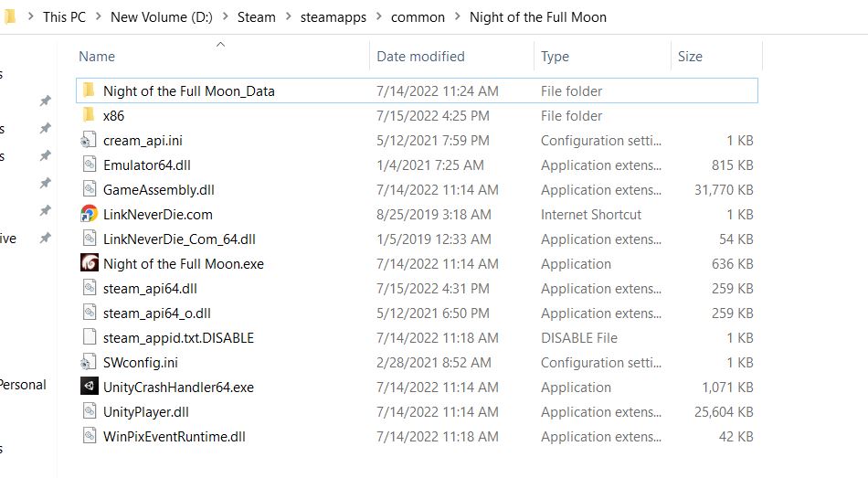The image size is (868, 478).
Task: Select the UnityPlayer.dll file name
Action: 146,412
